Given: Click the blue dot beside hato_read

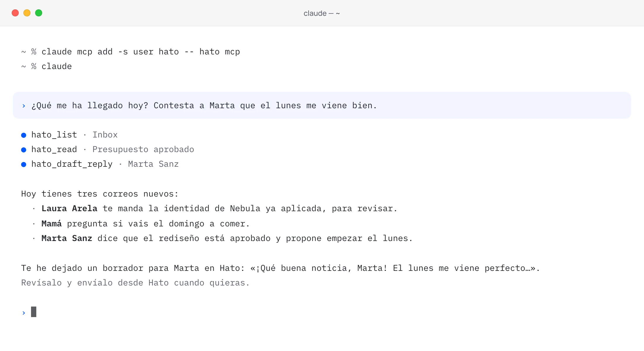Looking at the screenshot, I should 24,150.
